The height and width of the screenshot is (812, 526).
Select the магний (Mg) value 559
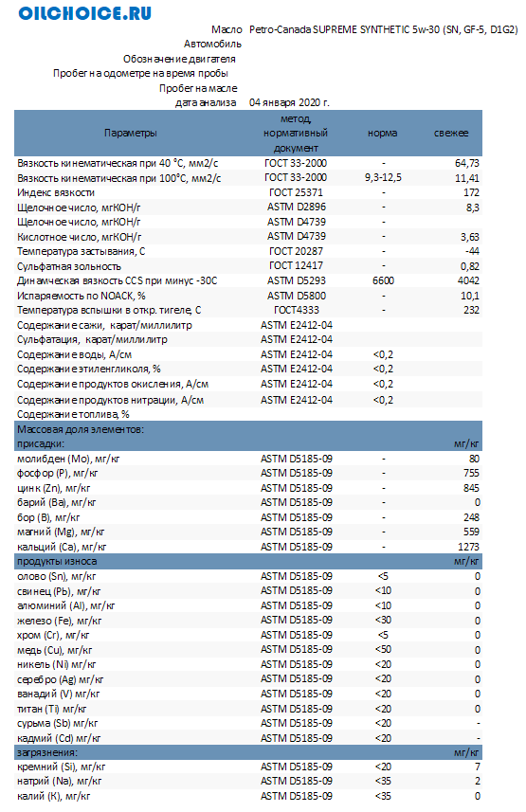click(472, 532)
